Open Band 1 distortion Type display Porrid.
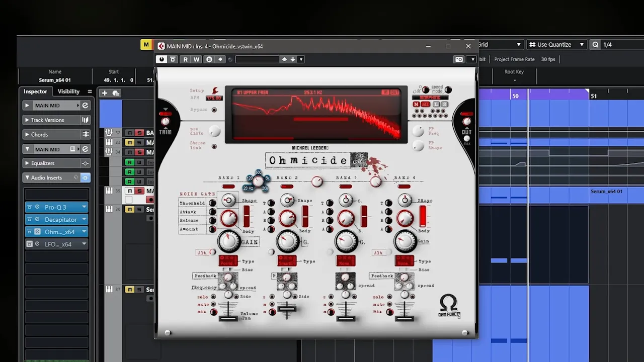Image resolution: width=644 pixels, height=362 pixels. pyautogui.click(x=228, y=261)
